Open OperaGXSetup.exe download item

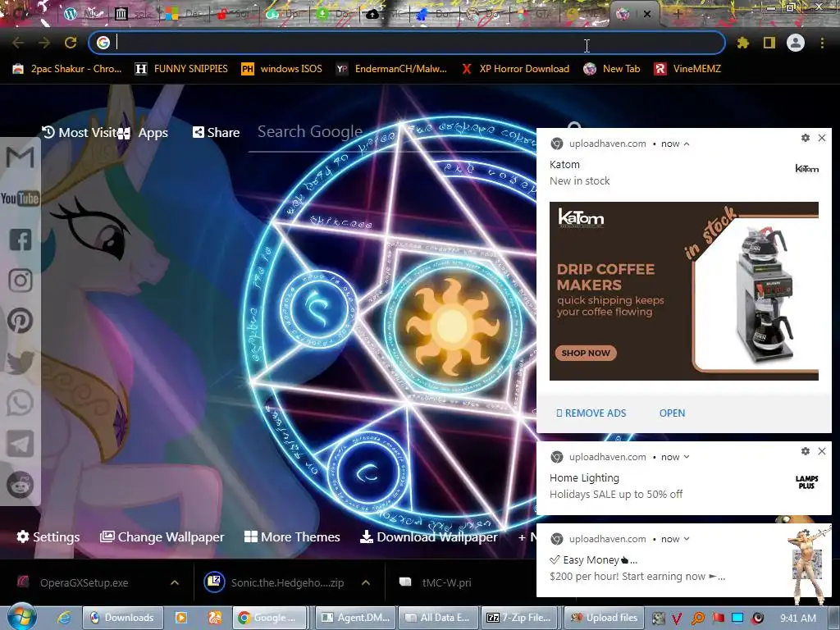pyautogui.click(x=84, y=583)
